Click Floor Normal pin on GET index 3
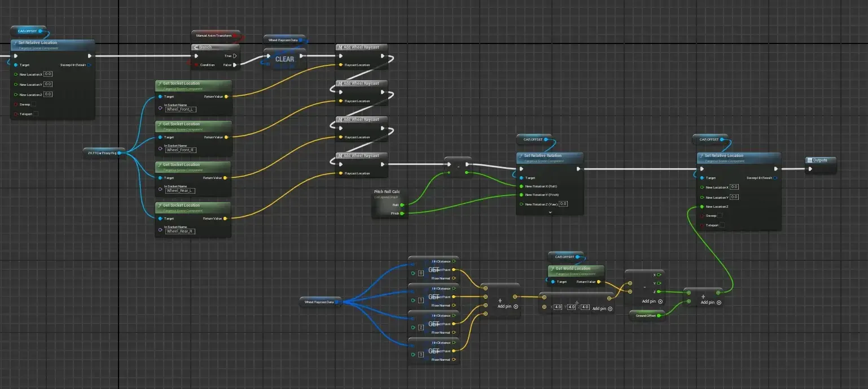868x389 pixels. [454, 360]
